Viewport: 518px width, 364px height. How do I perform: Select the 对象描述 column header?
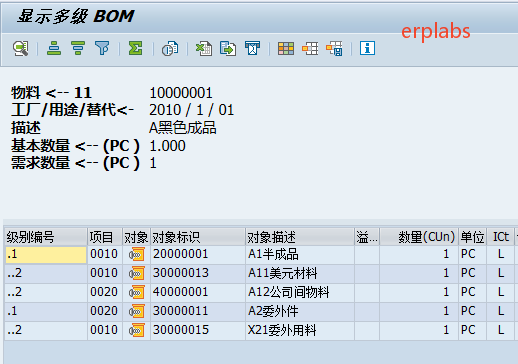pos(300,237)
